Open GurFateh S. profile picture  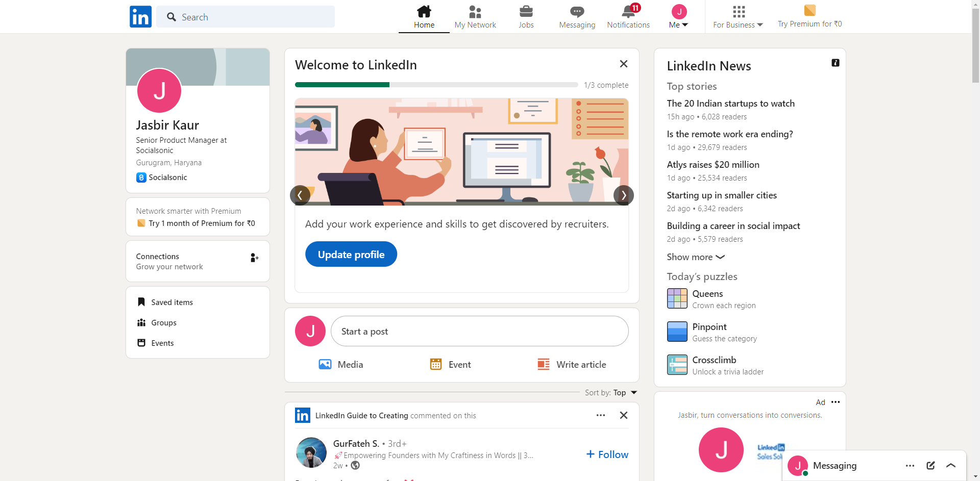311,452
